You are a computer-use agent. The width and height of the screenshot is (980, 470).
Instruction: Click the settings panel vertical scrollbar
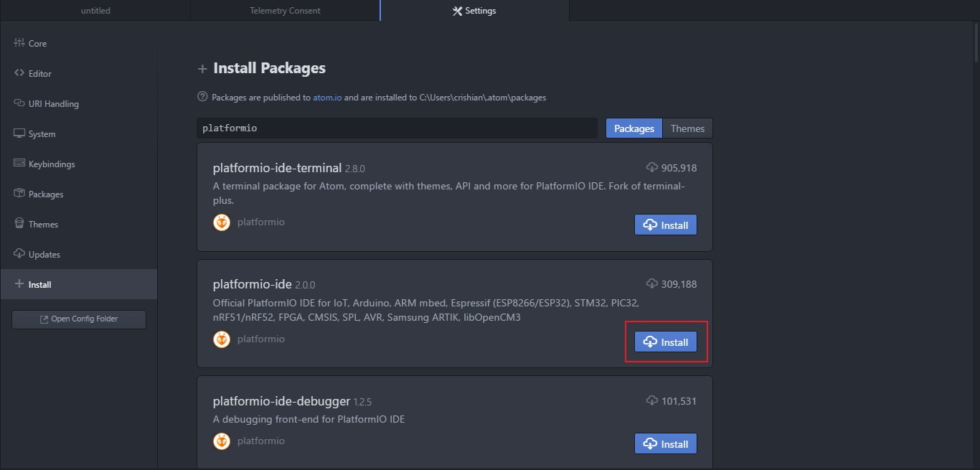pyautogui.click(x=976, y=44)
